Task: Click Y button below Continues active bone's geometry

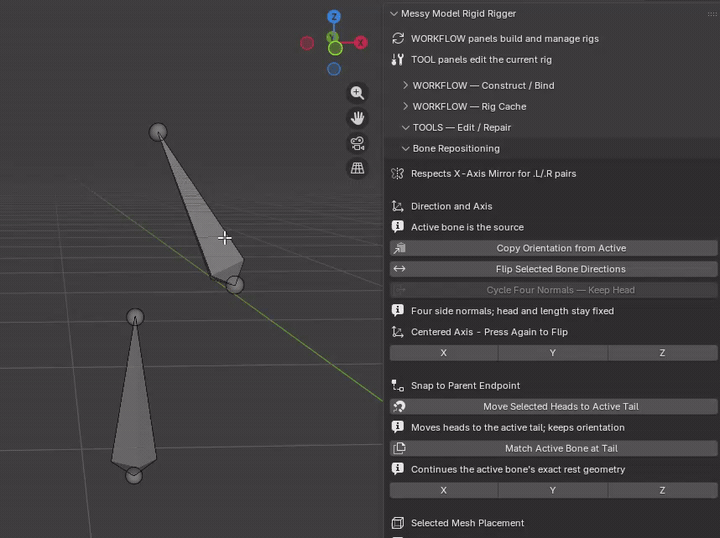Action: (x=553, y=490)
